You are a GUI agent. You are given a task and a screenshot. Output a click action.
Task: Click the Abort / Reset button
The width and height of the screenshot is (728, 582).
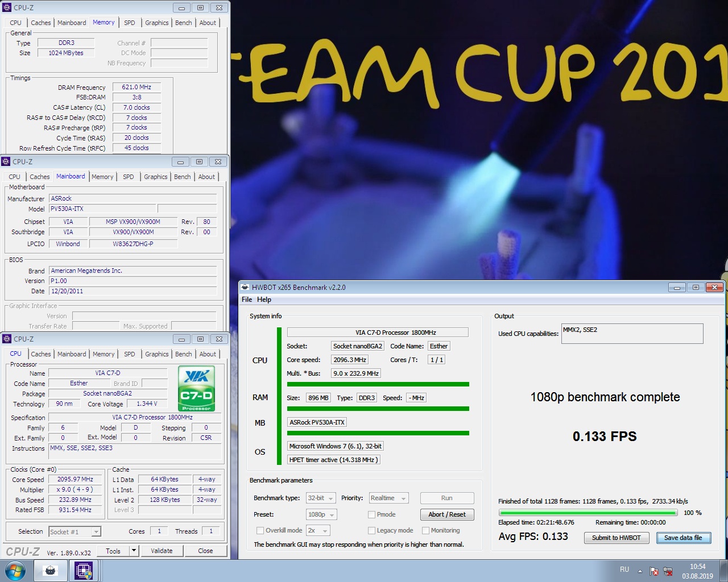click(x=447, y=515)
